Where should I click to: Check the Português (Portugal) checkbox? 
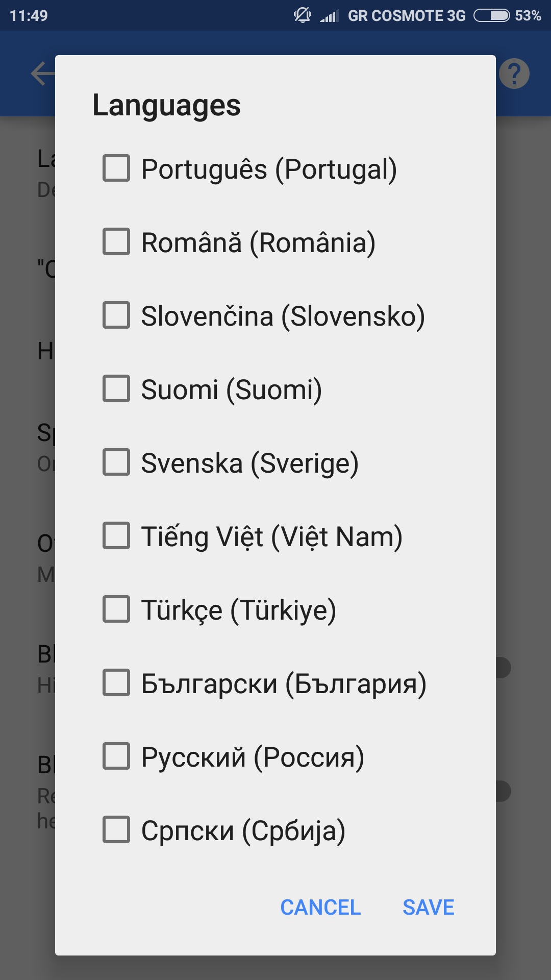[116, 168]
